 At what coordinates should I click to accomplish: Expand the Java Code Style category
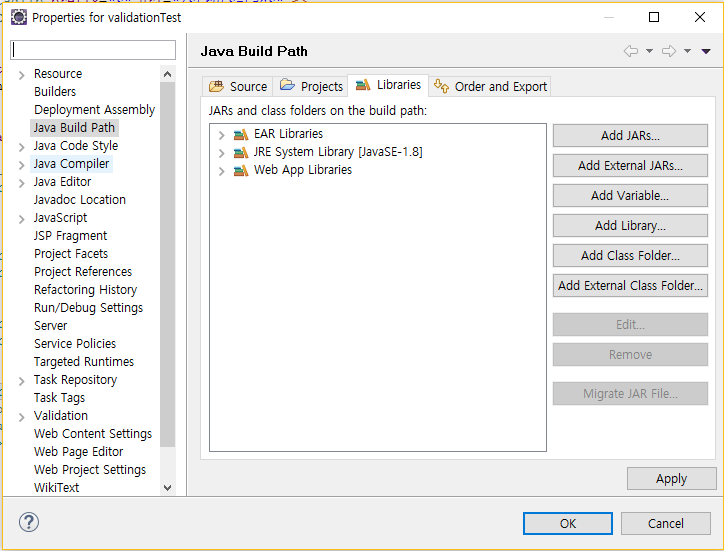click(x=21, y=147)
